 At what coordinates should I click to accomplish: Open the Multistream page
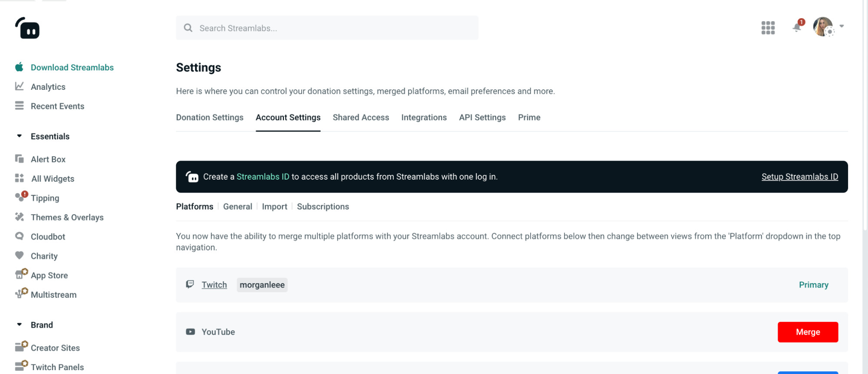(53, 295)
